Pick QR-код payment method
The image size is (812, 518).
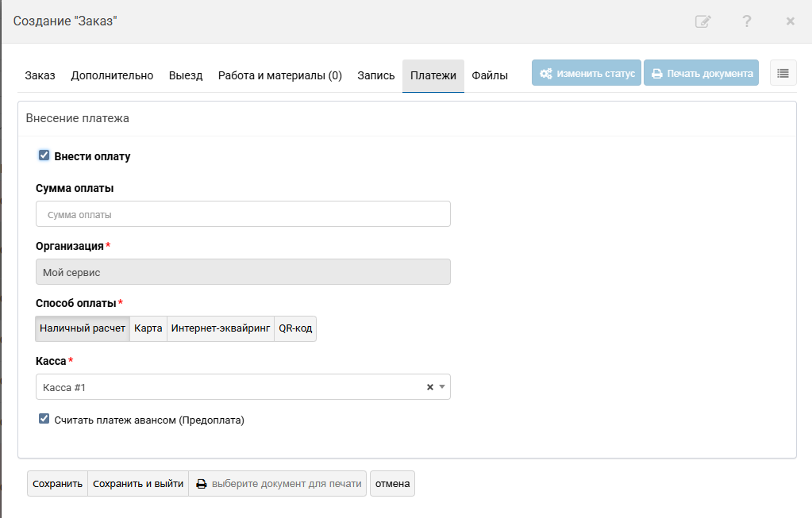(295, 328)
